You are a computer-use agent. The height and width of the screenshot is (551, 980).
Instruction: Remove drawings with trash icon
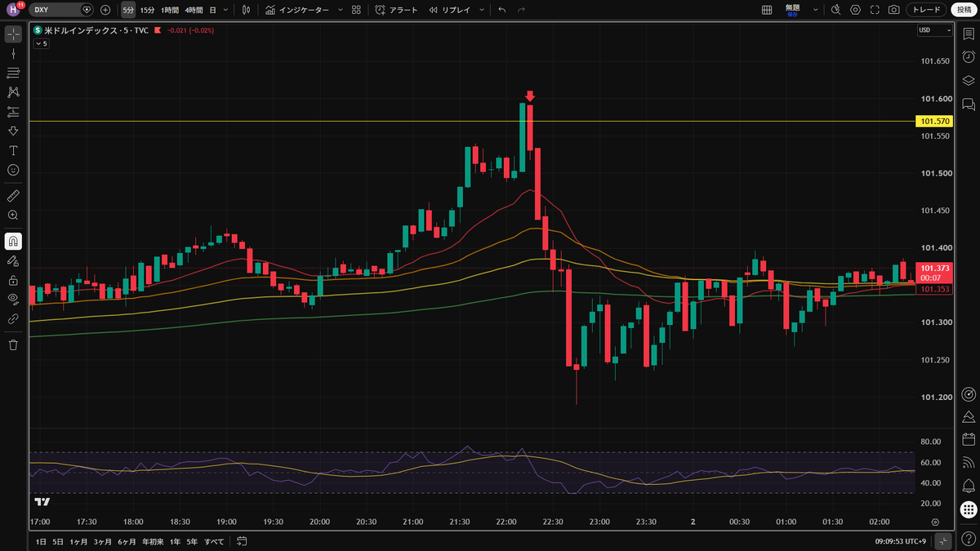13,344
